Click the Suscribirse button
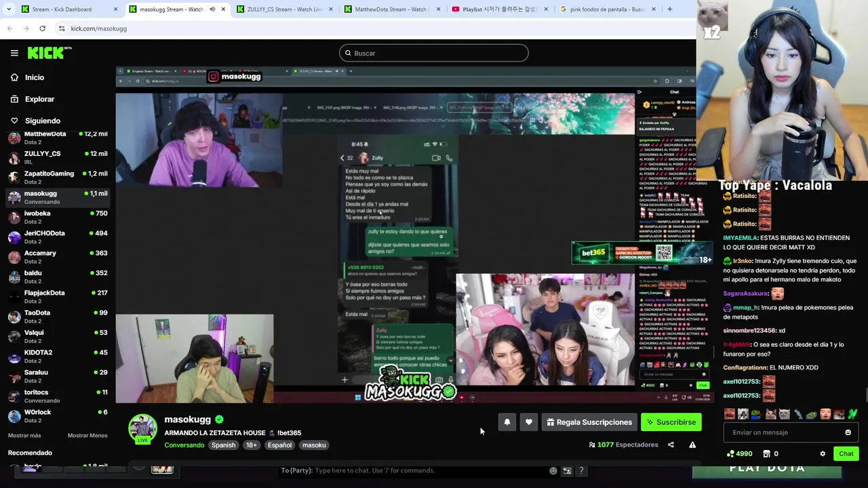This screenshot has width=868, height=488. tap(671, 422)
